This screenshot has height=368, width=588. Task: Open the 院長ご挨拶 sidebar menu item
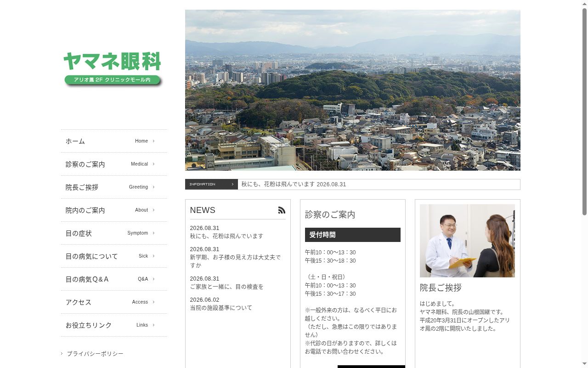pyautogui.click(x=114, y=187)
